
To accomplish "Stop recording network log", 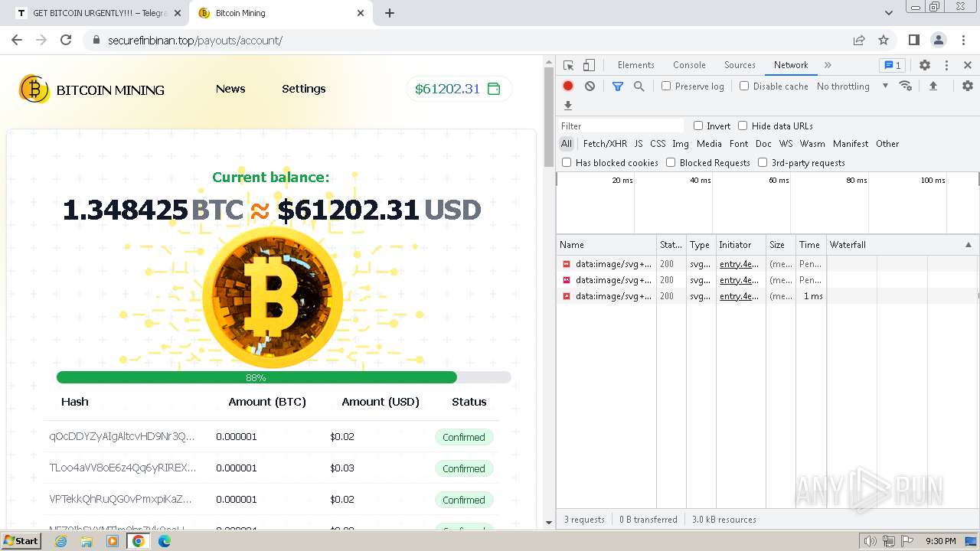I will (x=568, y=86).
